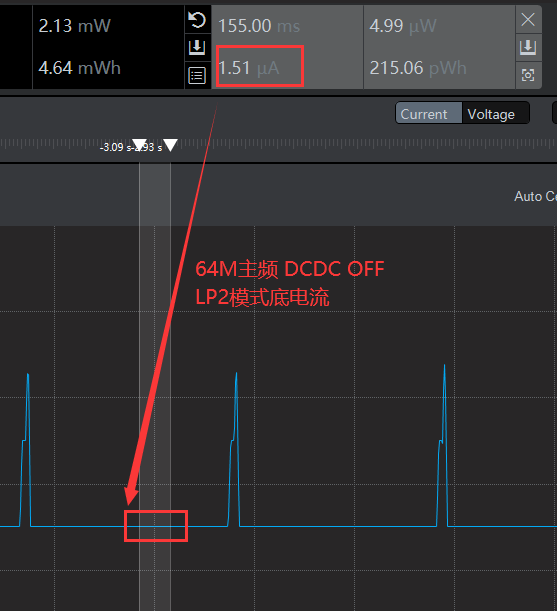The width and height of the screenshot is (557, 611).
Task: Click the reset circular arrow icon
Action: tap(197, 19)
